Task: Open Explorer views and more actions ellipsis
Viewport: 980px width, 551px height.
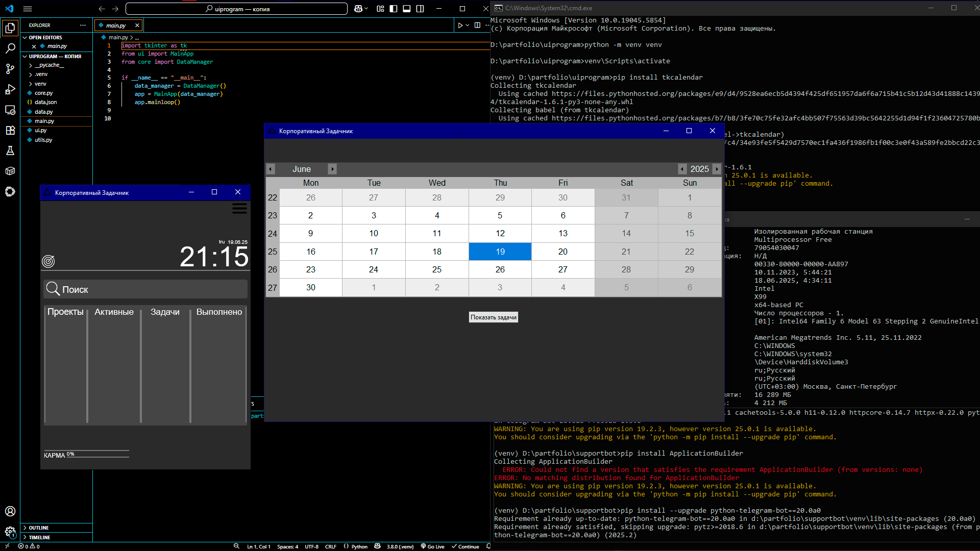Action: pos(83,25)
